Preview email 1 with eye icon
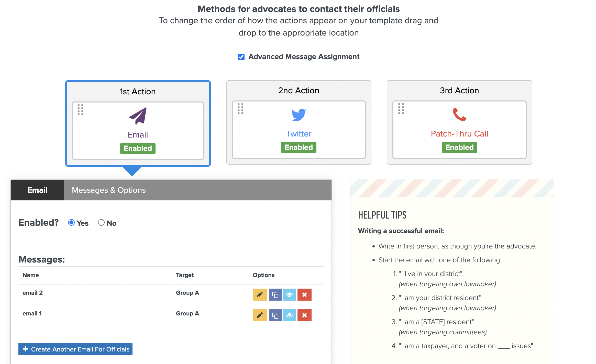 pos(289,315)
